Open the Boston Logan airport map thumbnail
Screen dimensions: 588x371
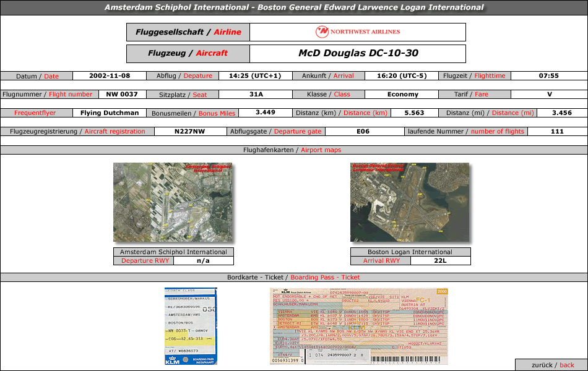click(x=409, y=202)
